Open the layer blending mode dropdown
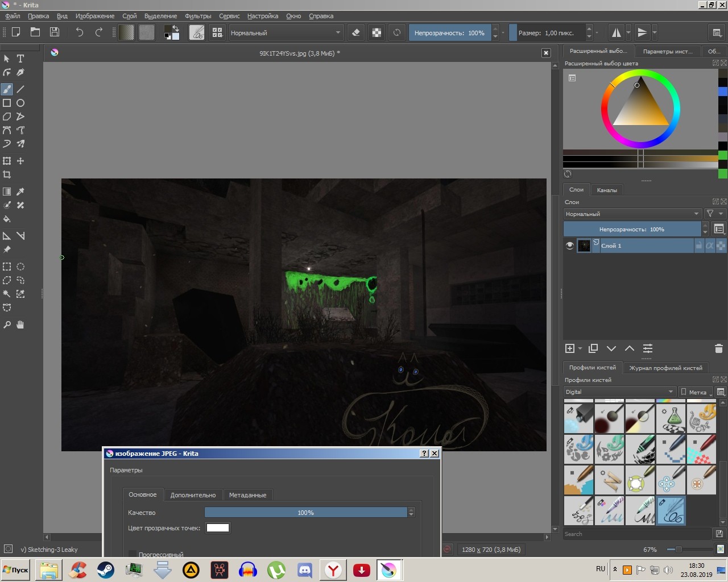The image size is (728, 582). 632,214
